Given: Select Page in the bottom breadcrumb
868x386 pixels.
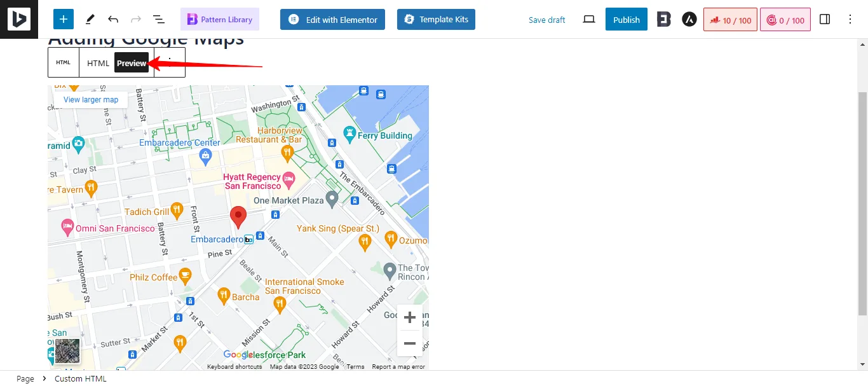Looking at the screenshot, I should (x=25, y=379).
